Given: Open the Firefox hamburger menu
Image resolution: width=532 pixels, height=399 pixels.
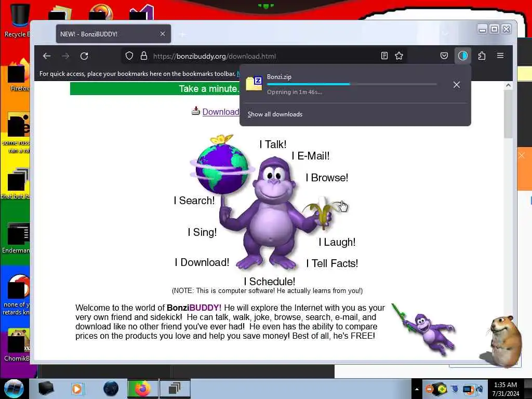Looking at the screenshot, I should click(500, 55).
